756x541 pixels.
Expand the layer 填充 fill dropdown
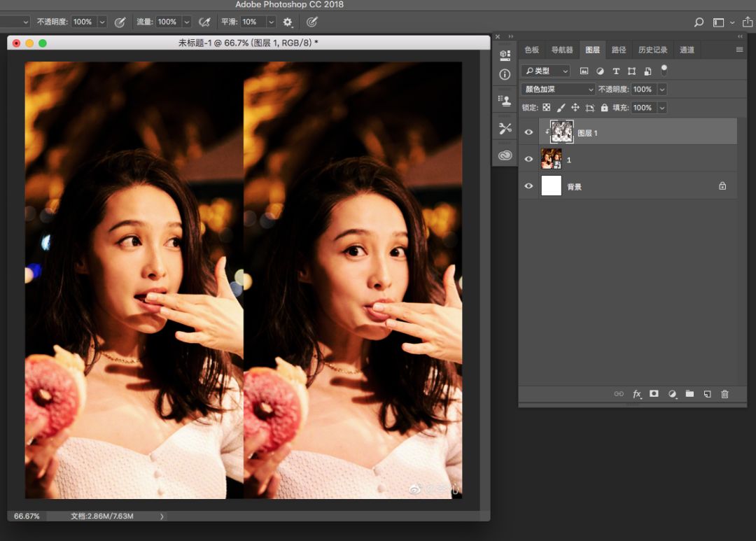point(661,108)
